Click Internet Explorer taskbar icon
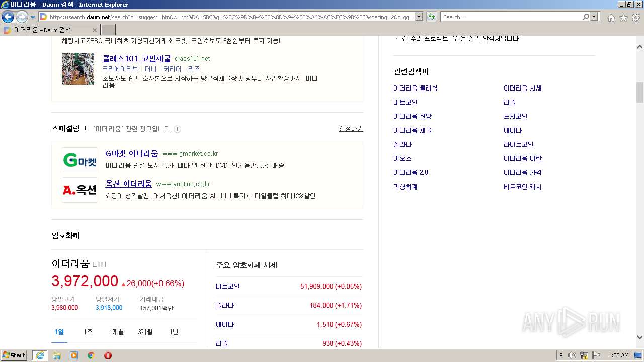The height and width of the screenshot is (362, 644). [x=40, y=355]
